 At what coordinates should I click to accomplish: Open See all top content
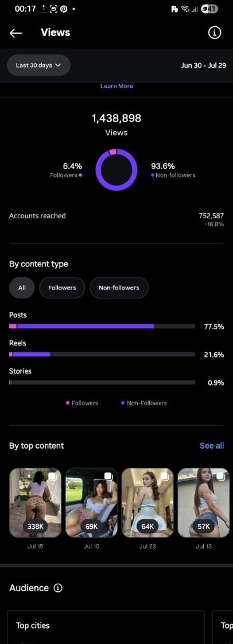pos(212,446)
